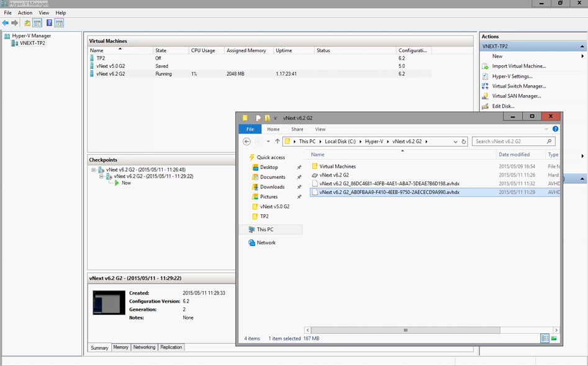Select the Now node in Checkpoints
This screenshot has height=366, width=588.
pyautogui.click(x=126, y=183)
